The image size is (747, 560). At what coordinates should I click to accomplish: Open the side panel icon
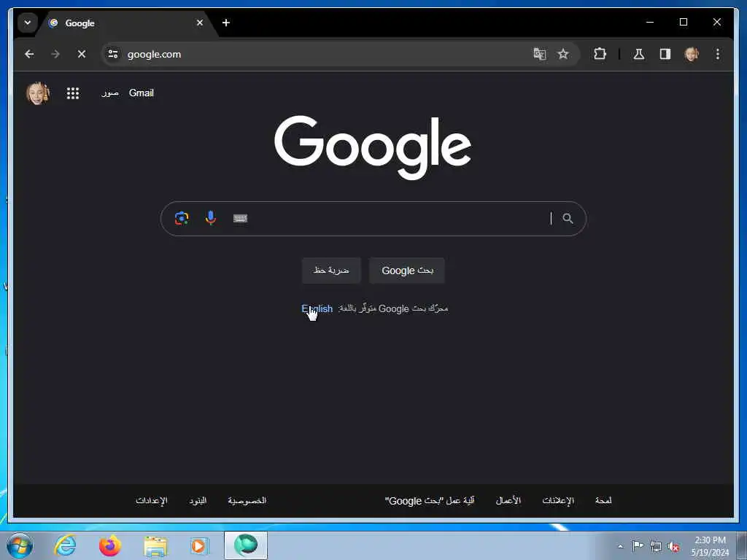[x=665, y=54]
